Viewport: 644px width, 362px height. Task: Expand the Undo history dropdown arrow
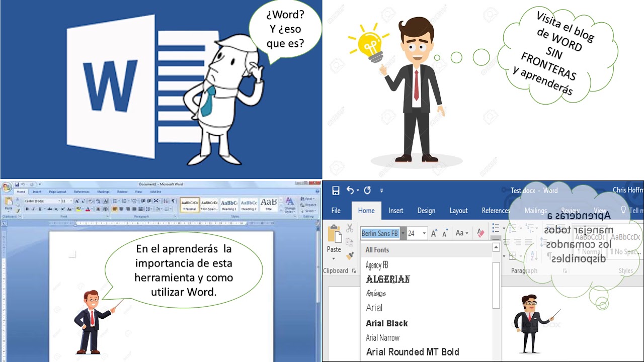tap(358, 191)
